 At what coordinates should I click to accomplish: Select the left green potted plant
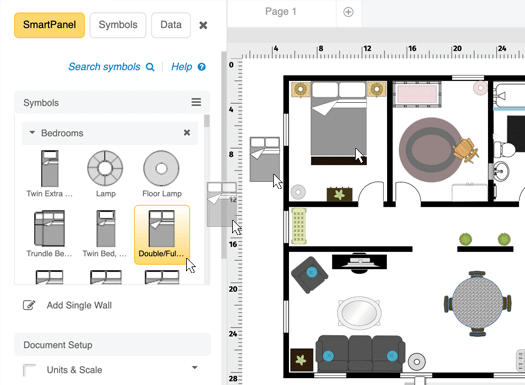pos(465,239)
